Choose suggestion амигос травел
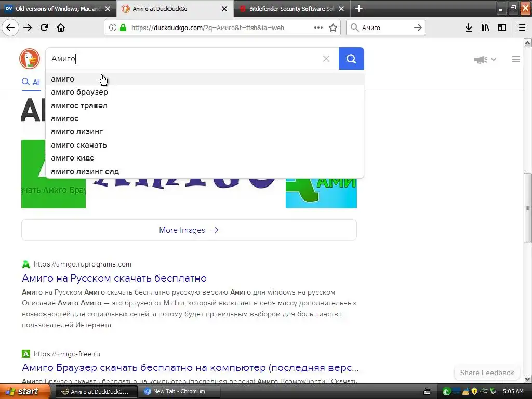532x399 pixels. 205,105
